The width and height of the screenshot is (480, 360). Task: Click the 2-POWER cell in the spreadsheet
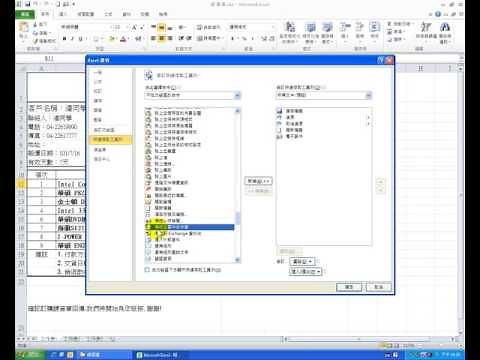(71, 237)
